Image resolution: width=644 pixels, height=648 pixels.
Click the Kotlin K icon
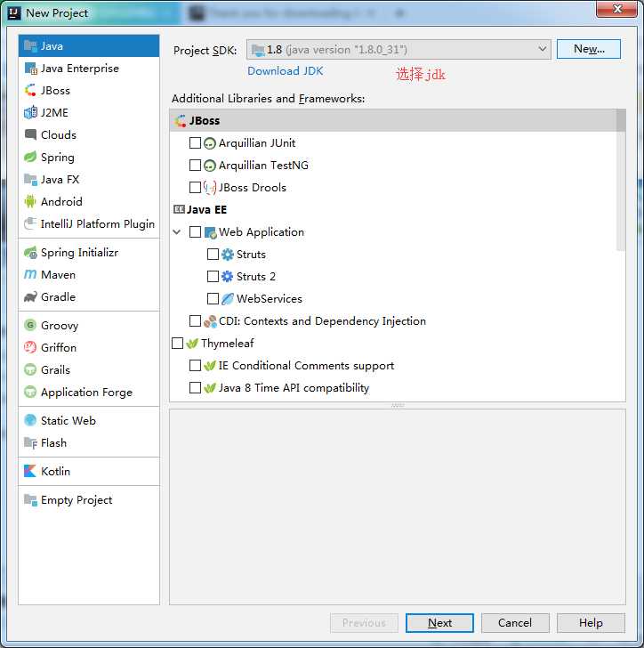(x=30, y=471)
